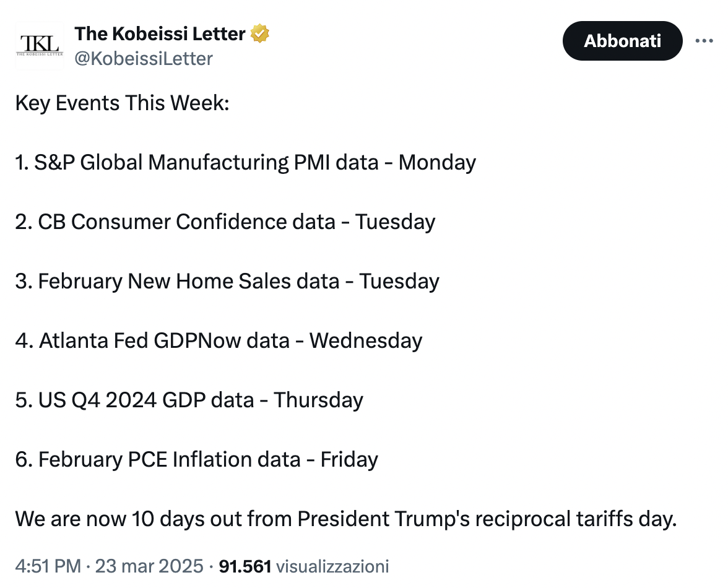Click the gold verified badge
Viewport: 728px width, 588px height.
click(x=259, y=34)
